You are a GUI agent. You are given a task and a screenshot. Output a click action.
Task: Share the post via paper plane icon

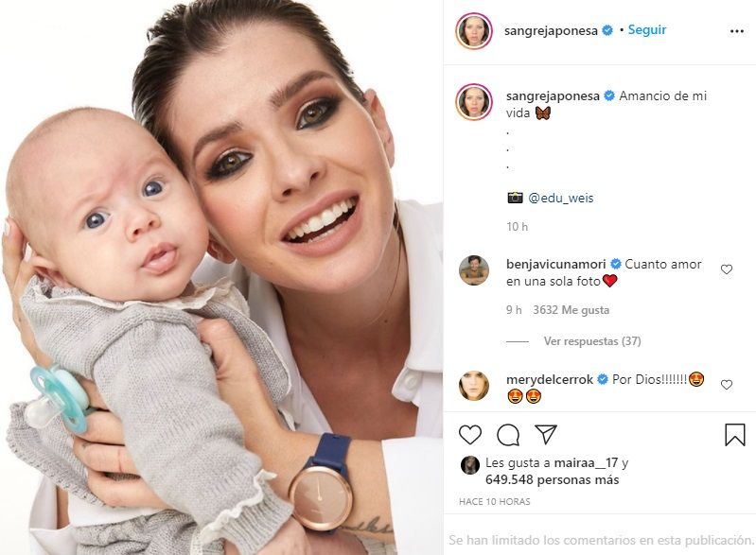point(546,434)
